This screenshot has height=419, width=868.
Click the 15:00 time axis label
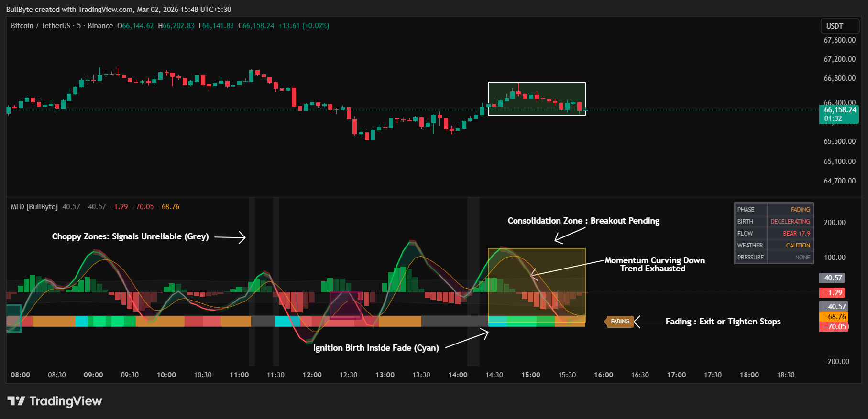(x=531, y=375)
